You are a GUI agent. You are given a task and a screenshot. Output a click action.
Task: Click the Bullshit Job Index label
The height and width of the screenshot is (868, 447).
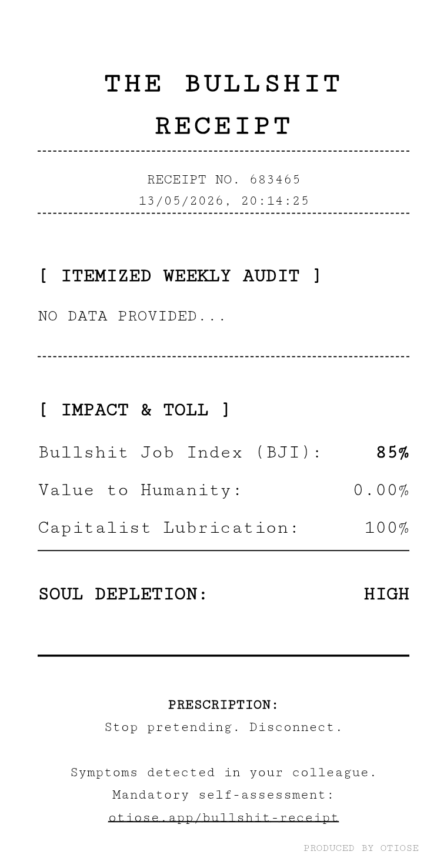pos(180,453)
